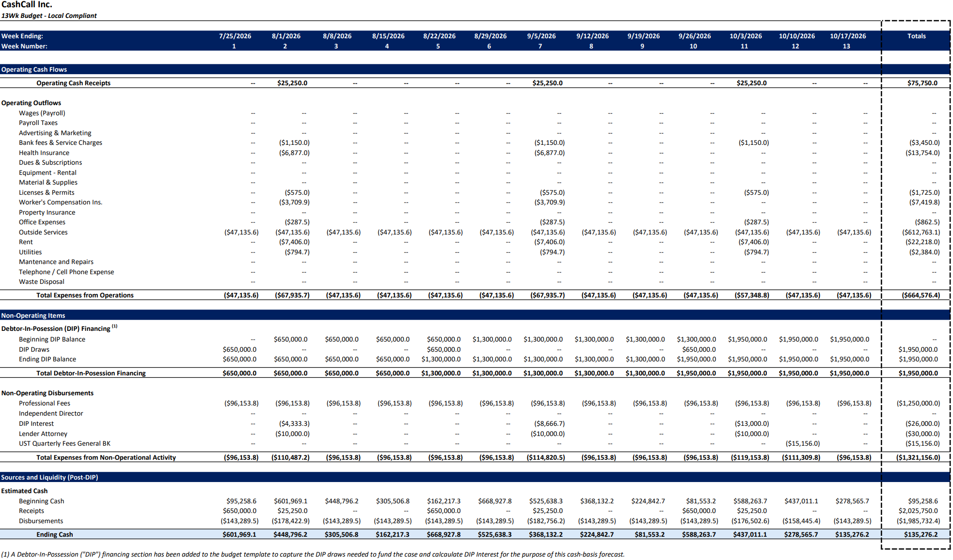Click the Operating Outflows heading
953x560 pixels.
point(31,103)
